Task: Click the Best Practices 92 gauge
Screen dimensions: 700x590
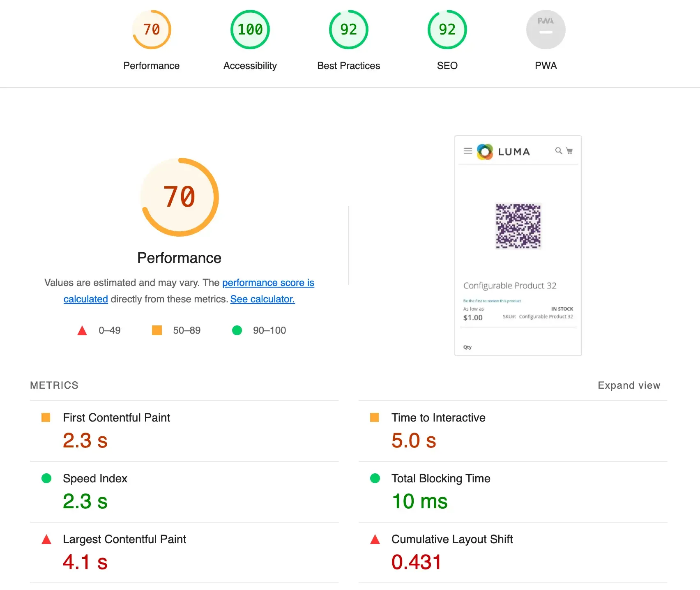Action: [x=349, y=30]
